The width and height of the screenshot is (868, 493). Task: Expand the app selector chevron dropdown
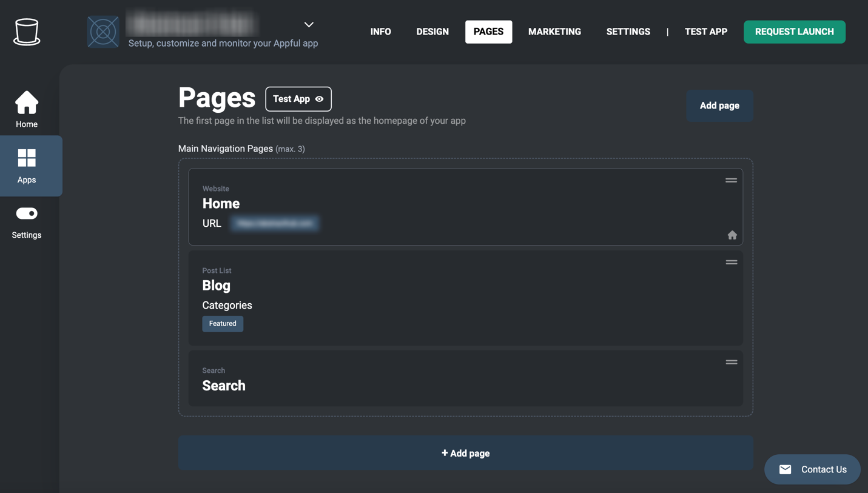point(309,25)
